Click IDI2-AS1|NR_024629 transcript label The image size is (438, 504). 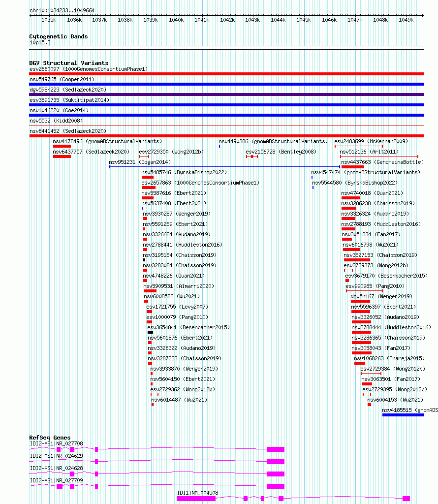[x=56, y=456]
